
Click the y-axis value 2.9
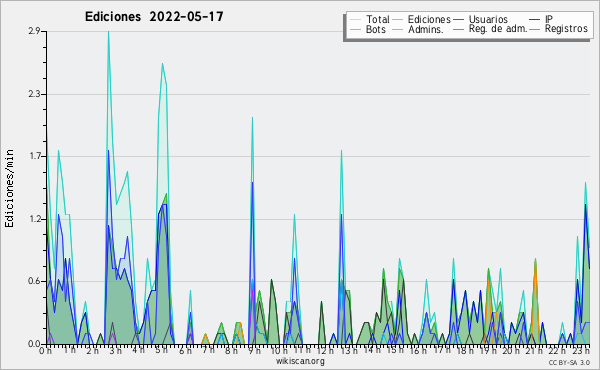click(34, 31)
